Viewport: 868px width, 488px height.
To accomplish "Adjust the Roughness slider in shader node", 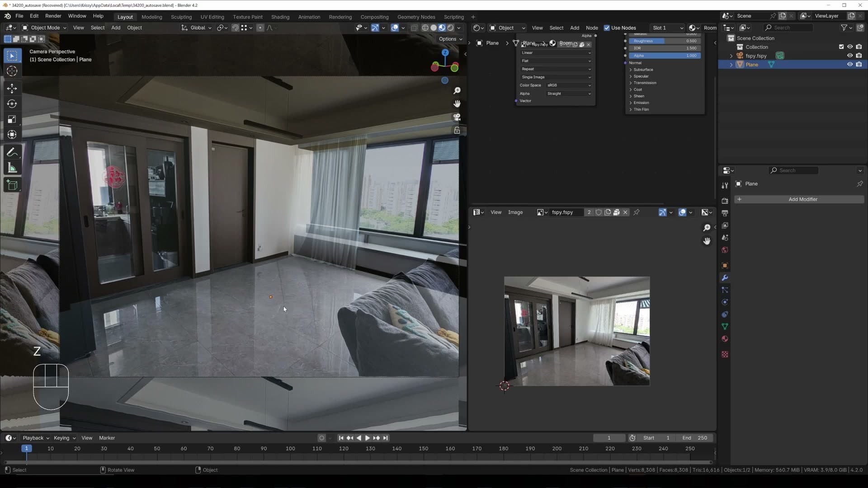I will 665,41.
